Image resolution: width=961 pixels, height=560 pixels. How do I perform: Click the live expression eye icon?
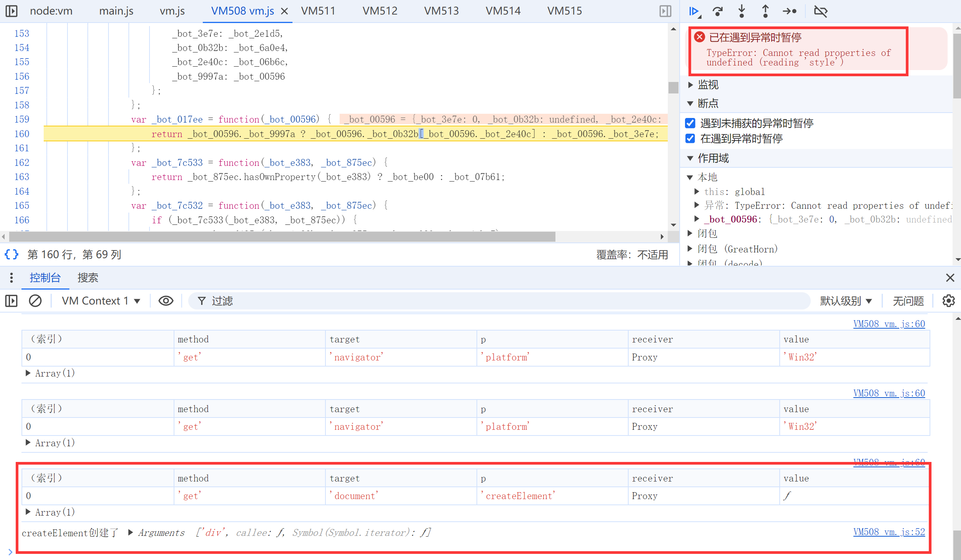(166, 301)
